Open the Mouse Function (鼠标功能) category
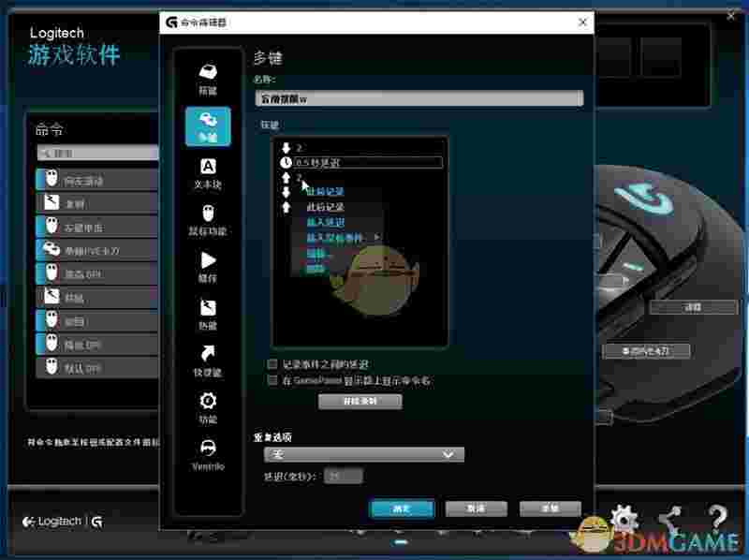The width and height of the screenshot is (749, 560). (208, 220)
